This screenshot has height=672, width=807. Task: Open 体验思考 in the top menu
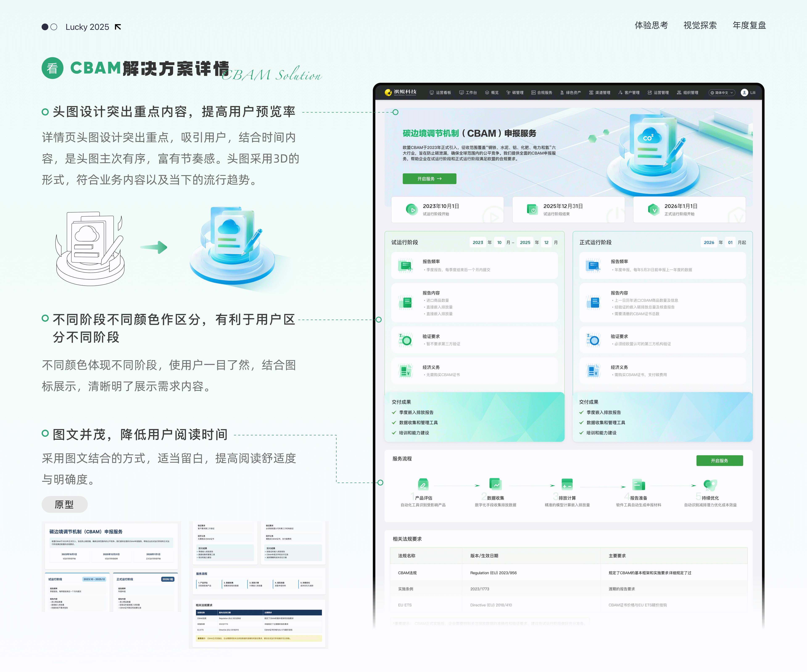[651, 25]
